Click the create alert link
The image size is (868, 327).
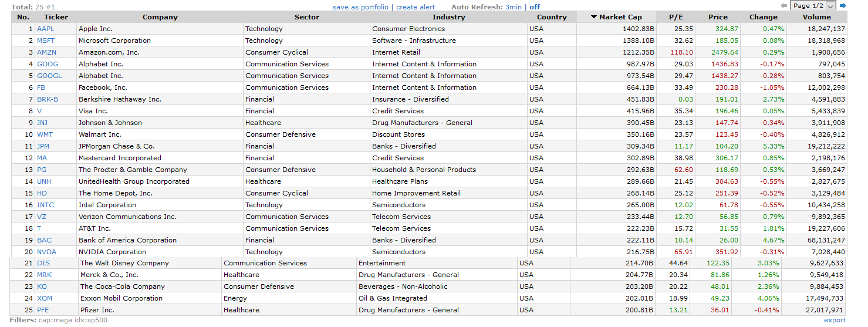click(x=416, y=7)
